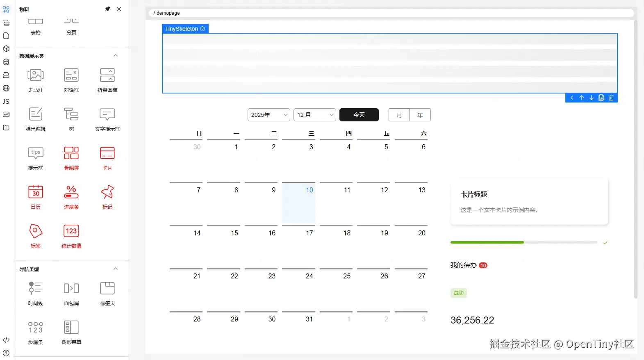The height and width of the screenshot is (360, 644).
Task: Select the 分页 pagination component
Action: click(71, 27)
